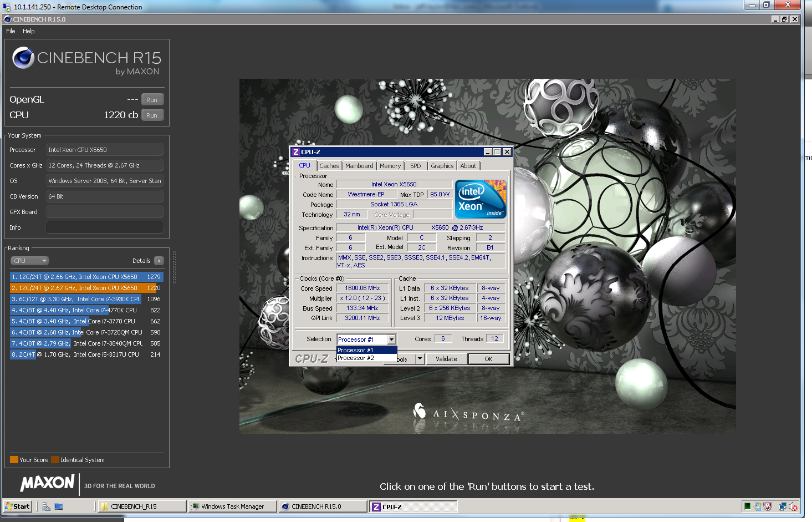Click the Cinebench title bar app icon
This screenshot has height=522, width=812.
click(7, 19)
